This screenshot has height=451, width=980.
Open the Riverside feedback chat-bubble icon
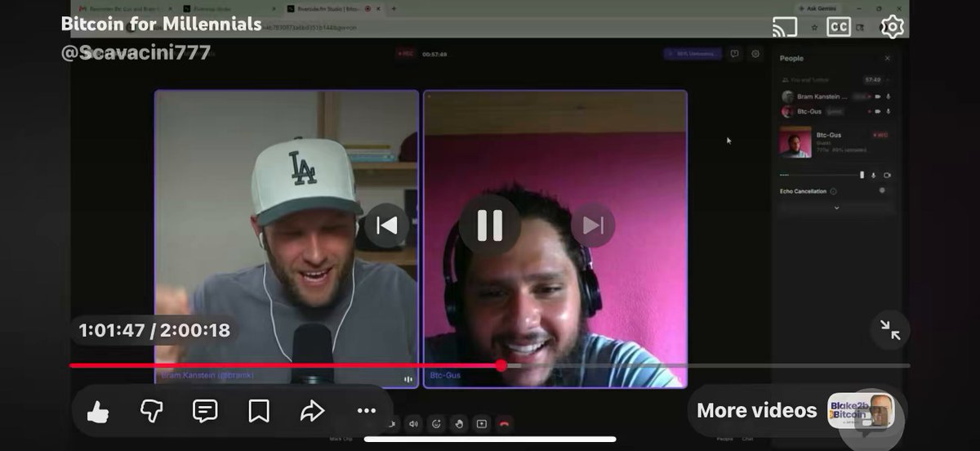click(x=734, y=54)
